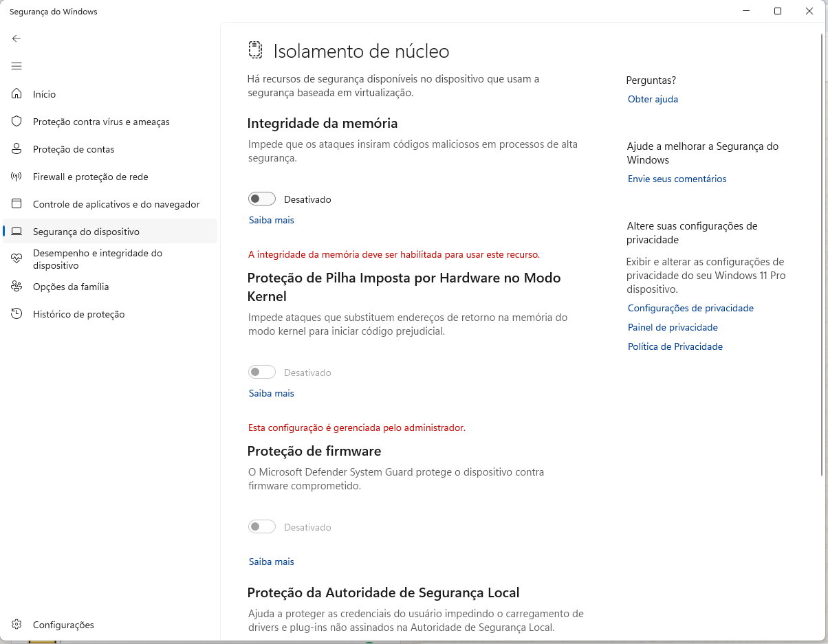Click the red administrator-managed warning text
Viewport: 828px width, 644px height.
(x=357, y=428)
